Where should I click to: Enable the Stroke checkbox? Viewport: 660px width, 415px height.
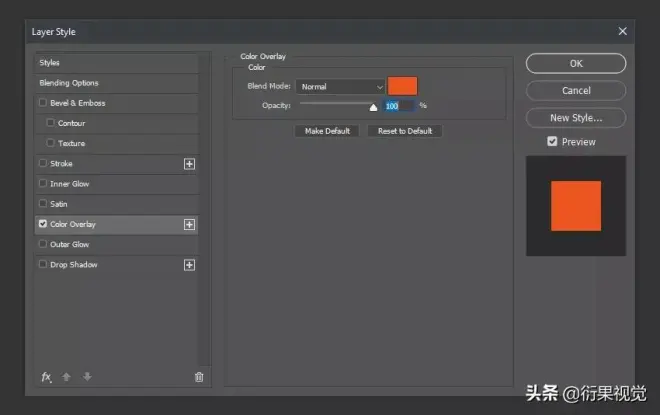[x=43, y=163]
